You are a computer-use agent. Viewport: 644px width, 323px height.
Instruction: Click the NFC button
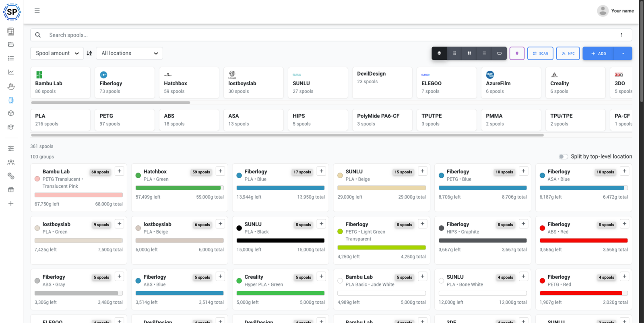[x=568, y=53]
